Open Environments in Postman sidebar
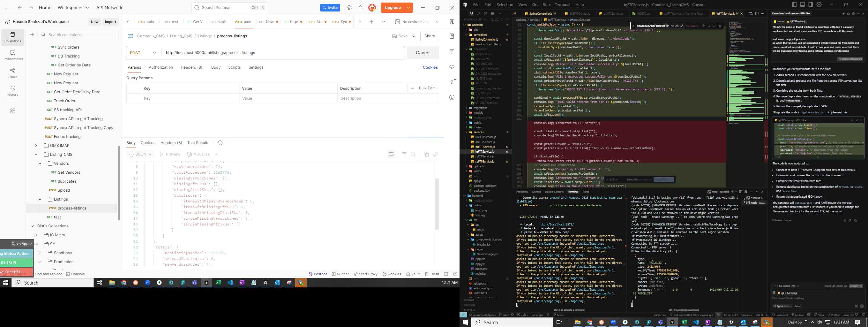The height and width of the screenshot is (327, 868). click(13, 55)
